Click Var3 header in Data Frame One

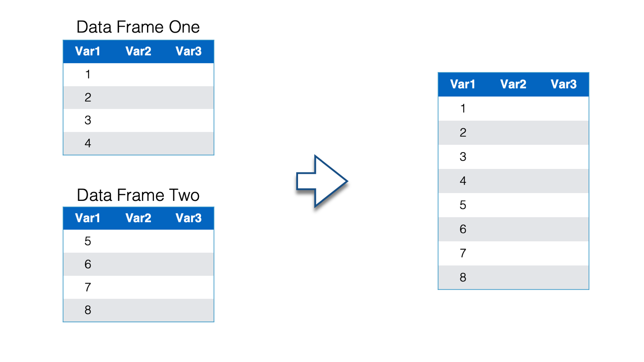189,51
